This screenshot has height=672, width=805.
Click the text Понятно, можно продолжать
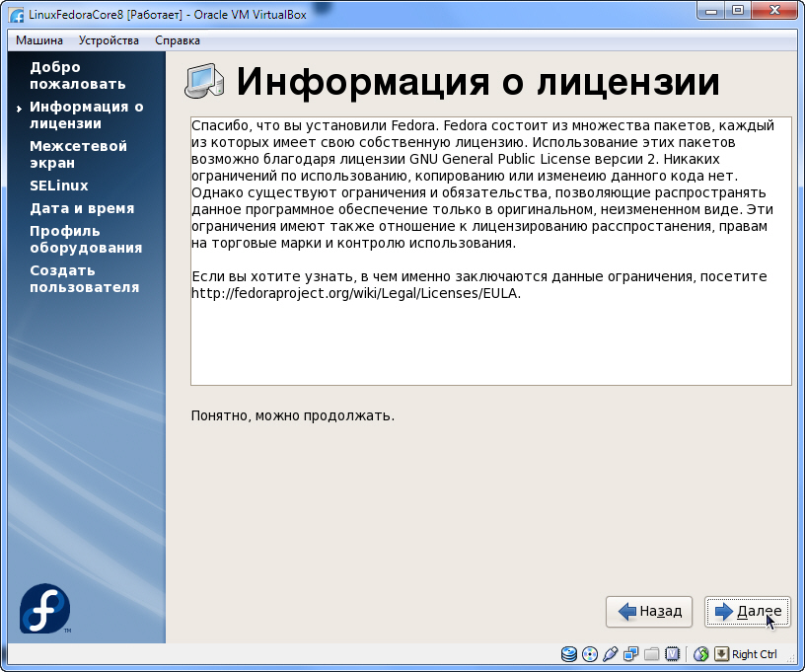[x=293, y=415]
